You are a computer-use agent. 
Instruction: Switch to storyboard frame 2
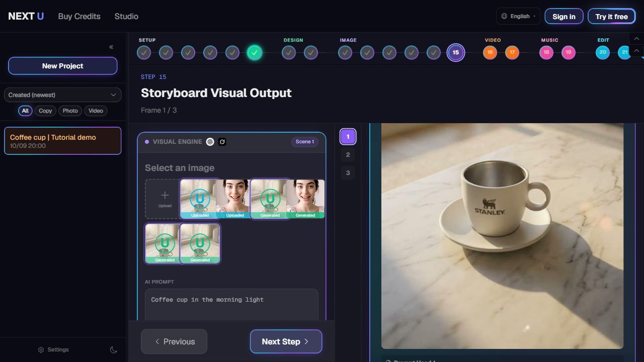[x=348, y=155]
